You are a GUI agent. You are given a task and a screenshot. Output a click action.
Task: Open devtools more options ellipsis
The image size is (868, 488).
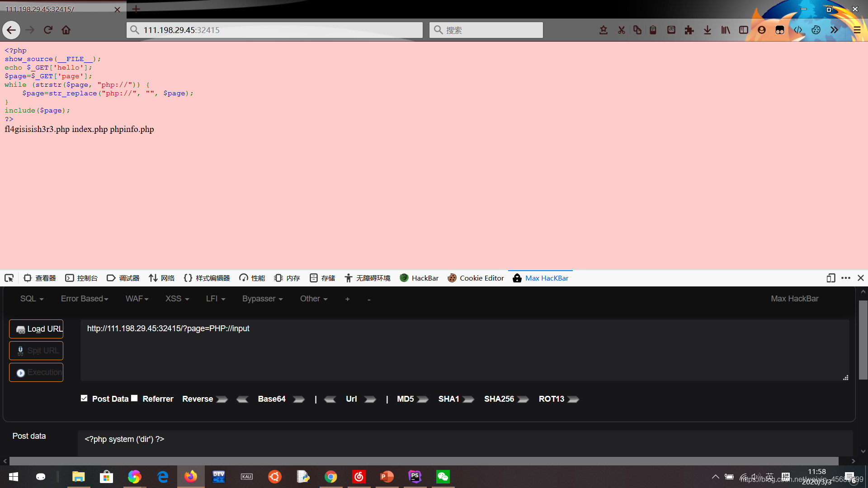pos(845,278)
